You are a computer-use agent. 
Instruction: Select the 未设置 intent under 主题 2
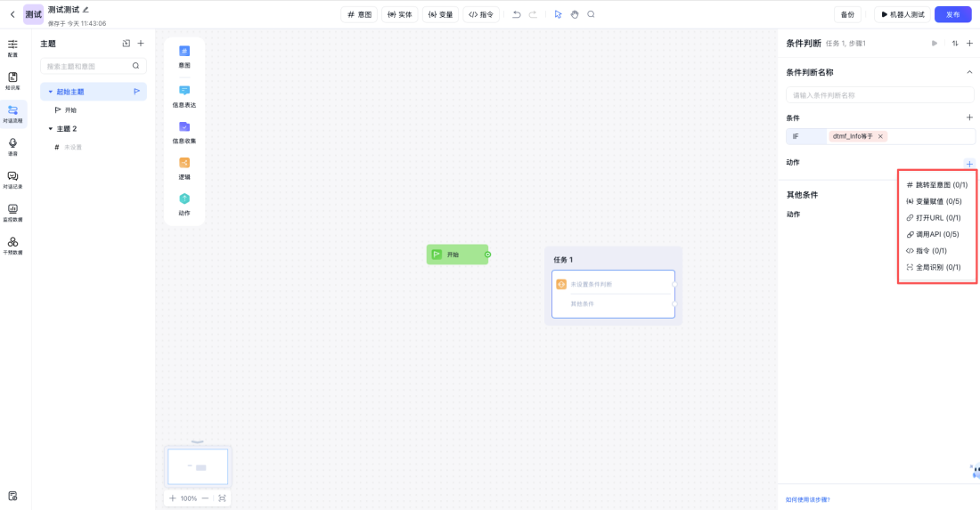(x=68, y=148)
